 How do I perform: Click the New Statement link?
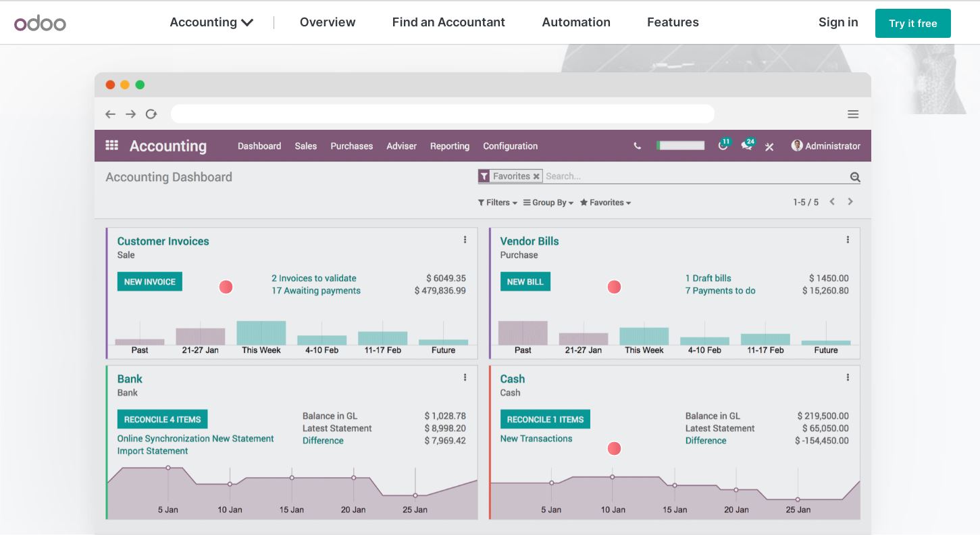tap(243, 439)
